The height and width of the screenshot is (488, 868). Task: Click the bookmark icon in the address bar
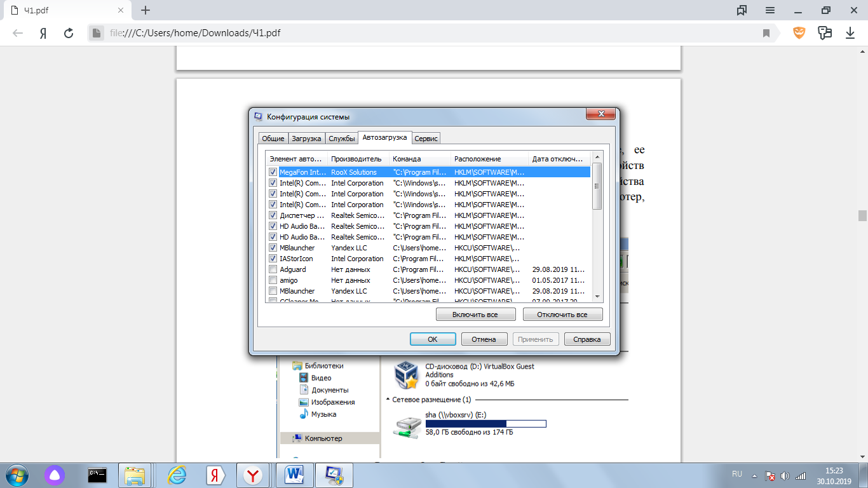pos(767,33)
